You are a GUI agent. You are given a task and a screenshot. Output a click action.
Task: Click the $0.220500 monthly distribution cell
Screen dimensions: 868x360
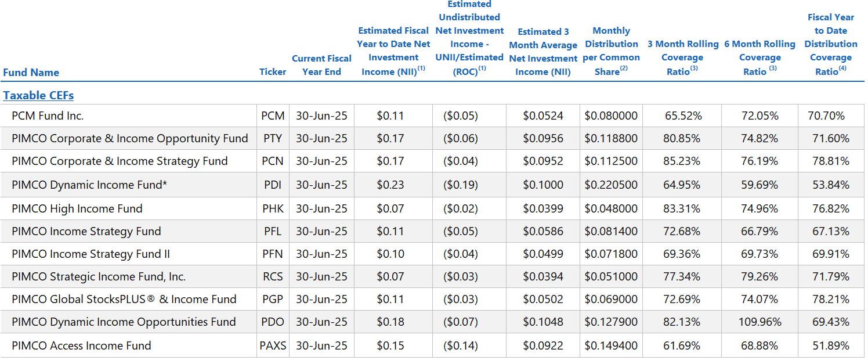[x=611, y=185]
